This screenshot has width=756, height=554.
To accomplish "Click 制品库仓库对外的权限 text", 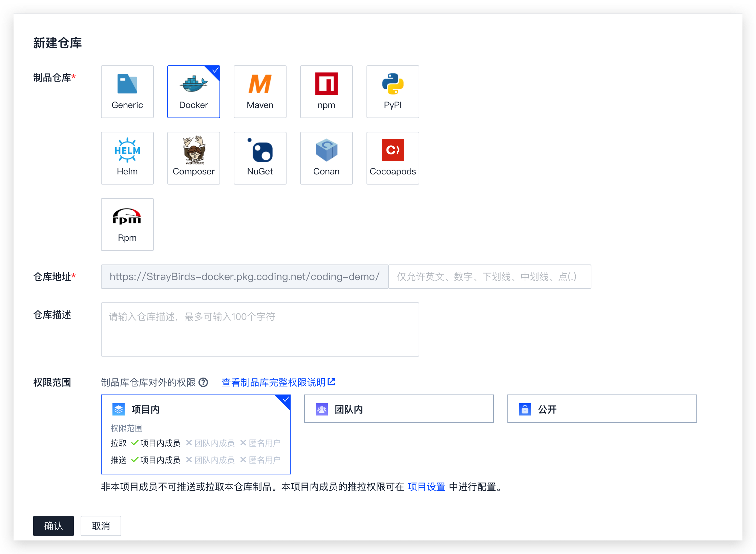I will [148, 382].
